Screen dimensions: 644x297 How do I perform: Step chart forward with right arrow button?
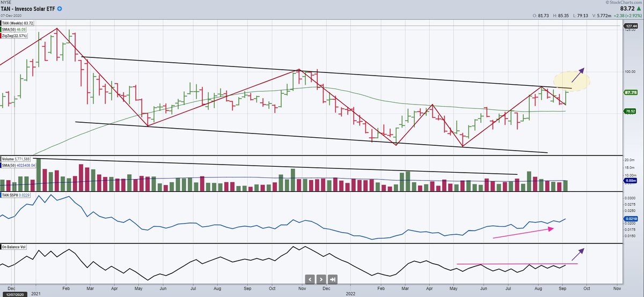[x=321, y=279]
